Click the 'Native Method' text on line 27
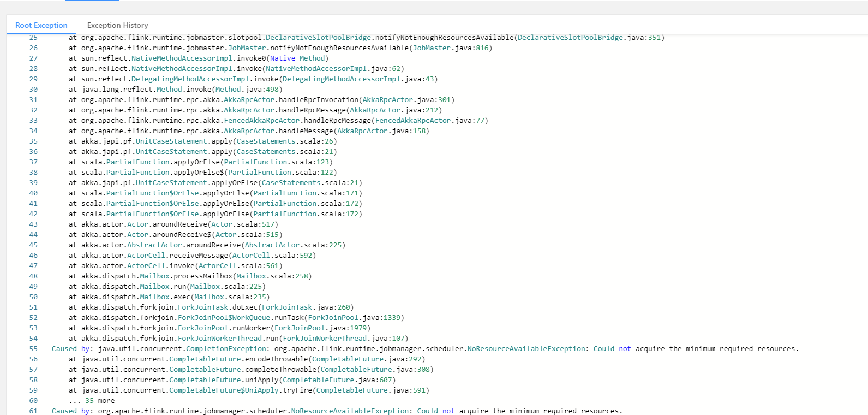 [297, 58]
